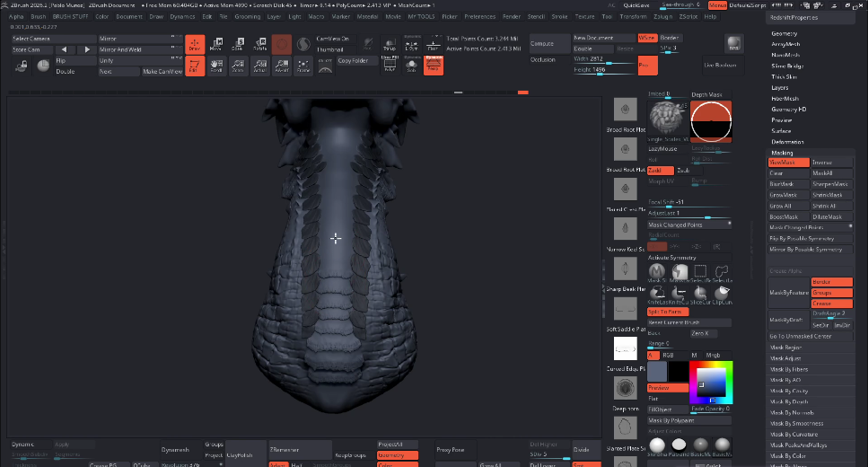
Task: Select the Scale gizmo icon
Action: pos(238,44)
